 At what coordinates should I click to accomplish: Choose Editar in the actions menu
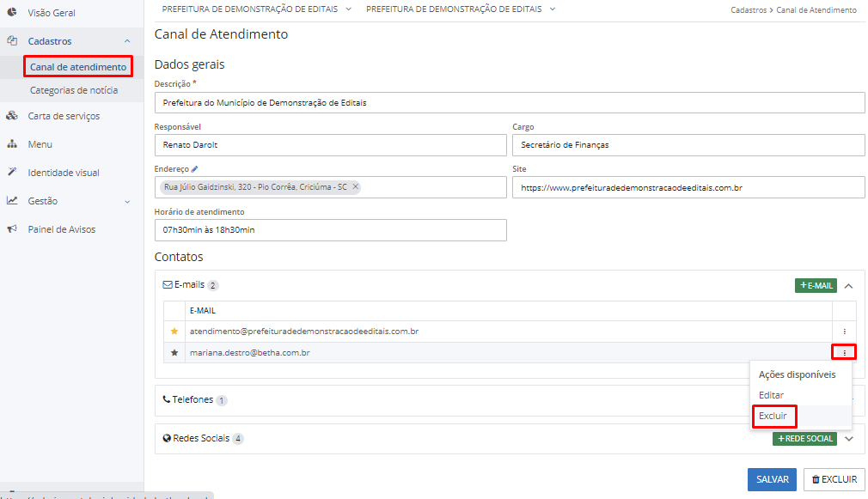tap(771, 395)
